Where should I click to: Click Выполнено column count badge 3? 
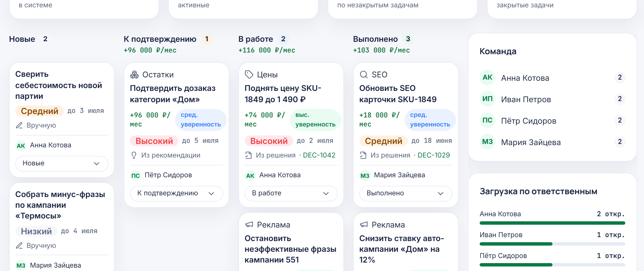pos(408,39)
